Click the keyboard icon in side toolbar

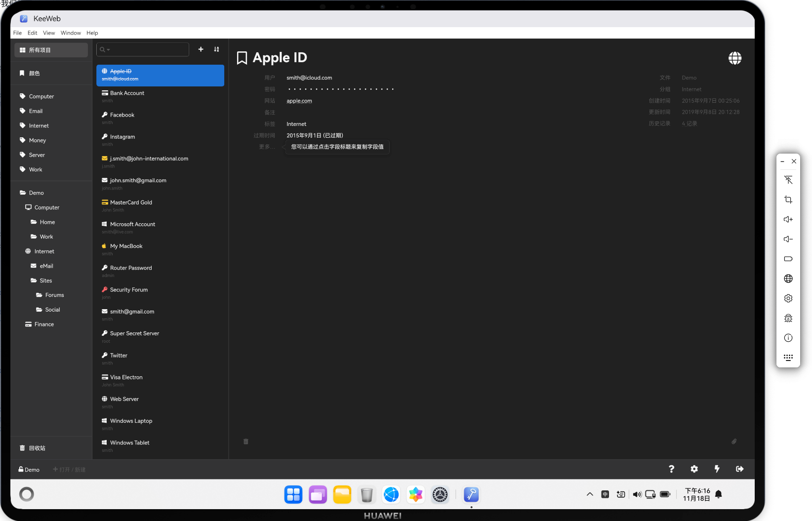(x=788, y=358)
